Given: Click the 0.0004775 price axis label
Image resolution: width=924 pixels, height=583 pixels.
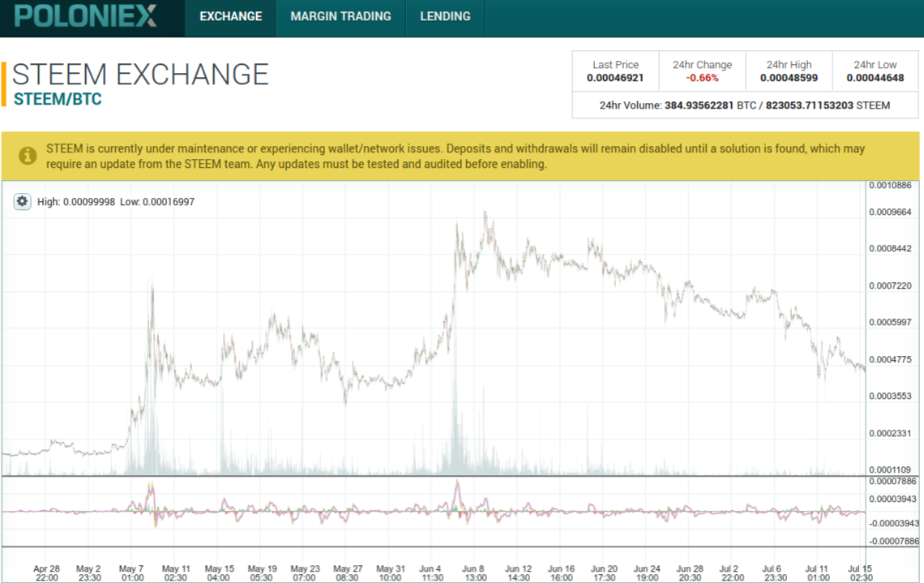Looking at the screenshot, I should pos(890,359).
